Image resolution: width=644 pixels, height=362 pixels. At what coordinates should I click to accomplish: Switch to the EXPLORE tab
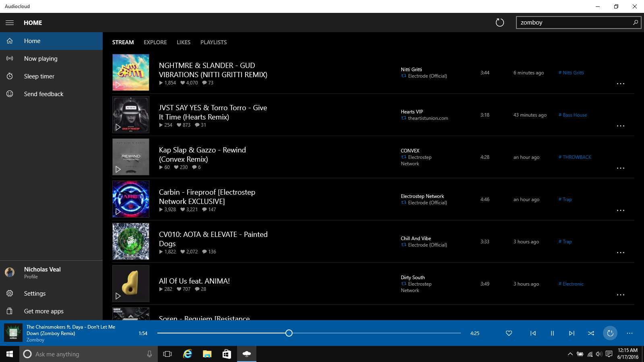coord(155,42)
